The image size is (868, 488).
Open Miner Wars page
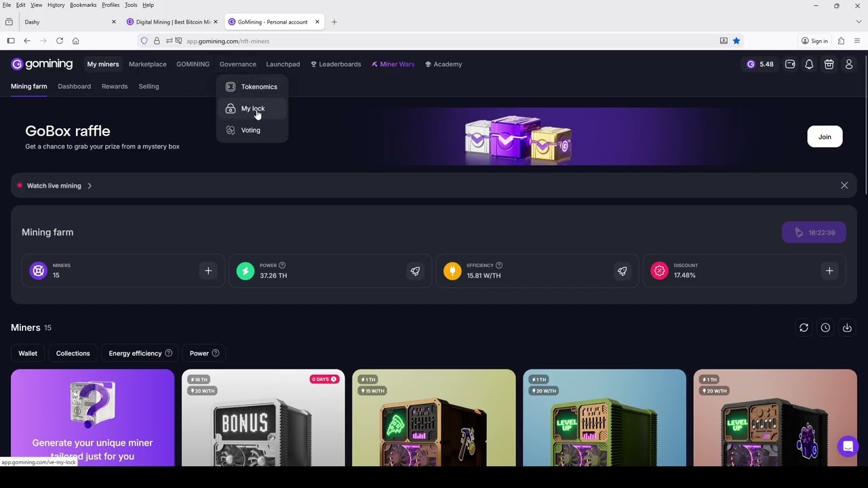pos(393,64)
